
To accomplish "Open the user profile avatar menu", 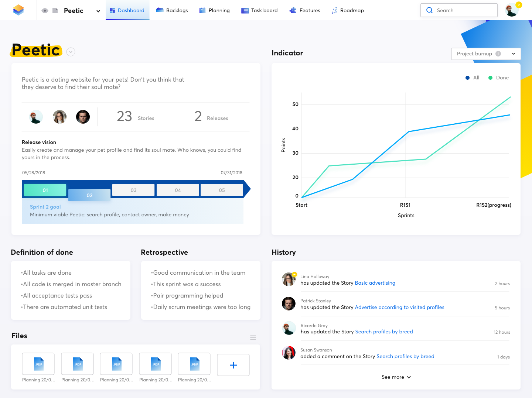I will pyautogui.click(x=512, y=10).
